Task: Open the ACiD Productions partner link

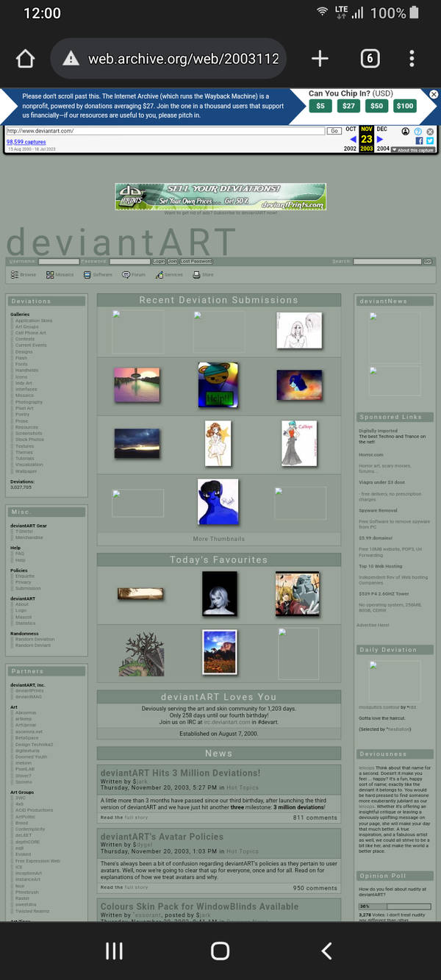Action: [34, 810]
